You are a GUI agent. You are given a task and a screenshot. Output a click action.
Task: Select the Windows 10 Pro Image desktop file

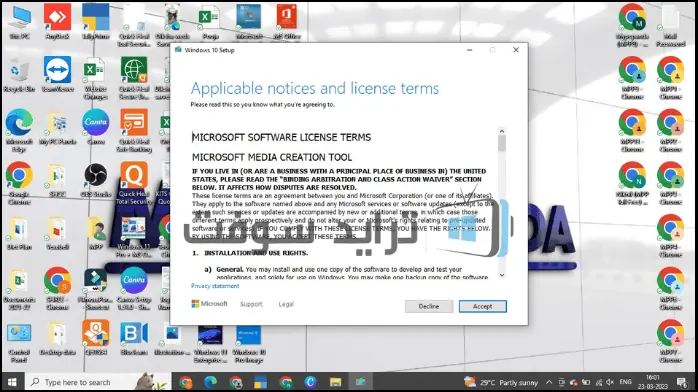(x=249, y=343)
